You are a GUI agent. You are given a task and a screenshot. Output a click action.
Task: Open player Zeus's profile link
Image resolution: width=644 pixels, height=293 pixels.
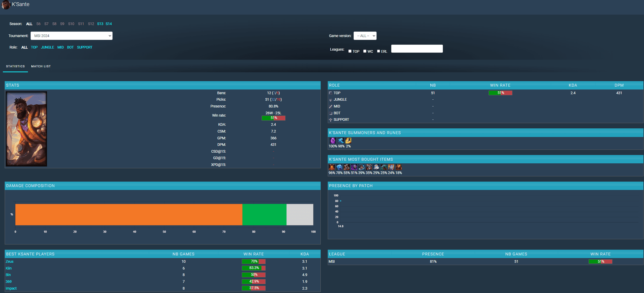(x=9, y=261)
